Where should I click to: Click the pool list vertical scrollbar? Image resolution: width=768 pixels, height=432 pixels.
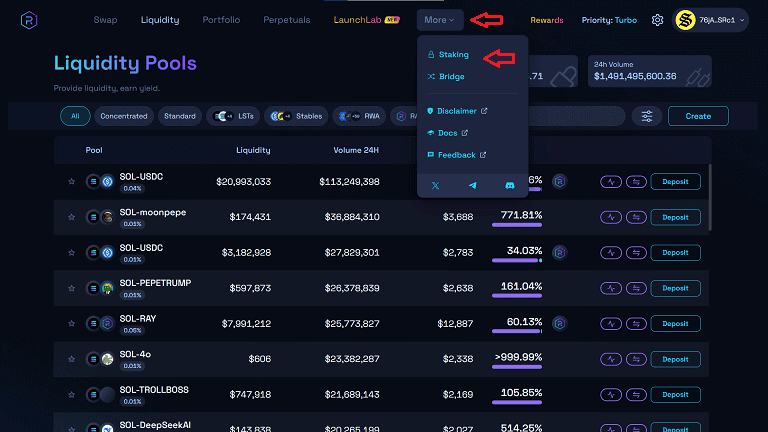click(x=710, y=198)
